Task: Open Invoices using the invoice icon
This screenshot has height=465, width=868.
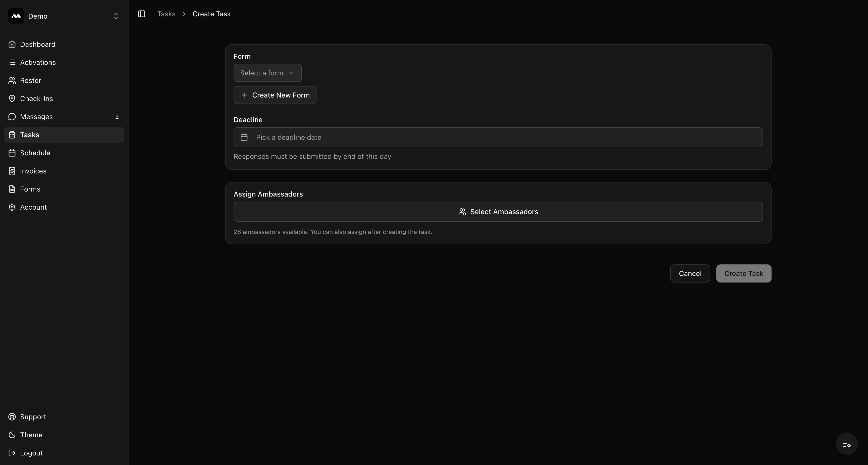Action: click(x=12, y=171)
